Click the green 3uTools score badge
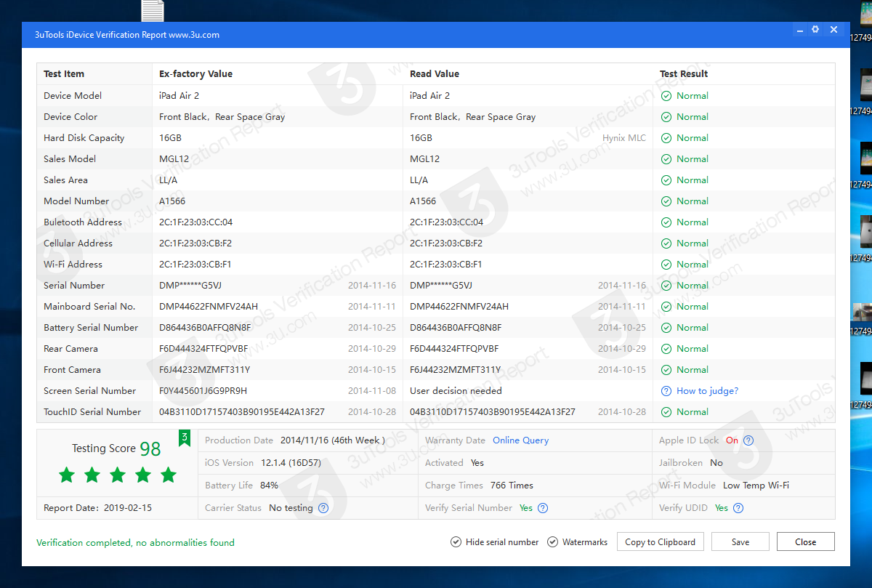The width and height of the screenshot is (872, 588). point(185,438)
